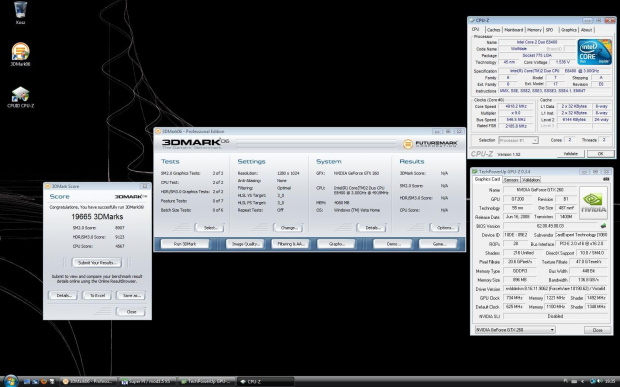The image size is (620, 387).
Task: Click the 19665 3DMarks score text
Action: click(x=97, y=217)
